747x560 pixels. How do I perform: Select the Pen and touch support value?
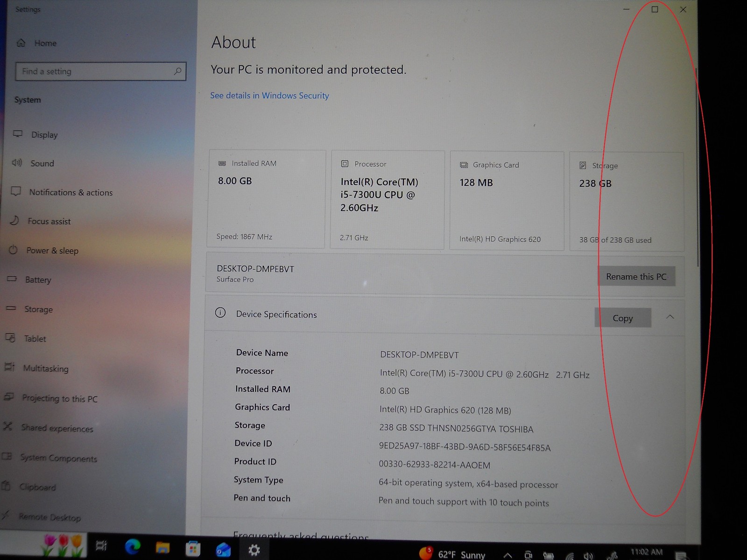click(x=464, y=502)
